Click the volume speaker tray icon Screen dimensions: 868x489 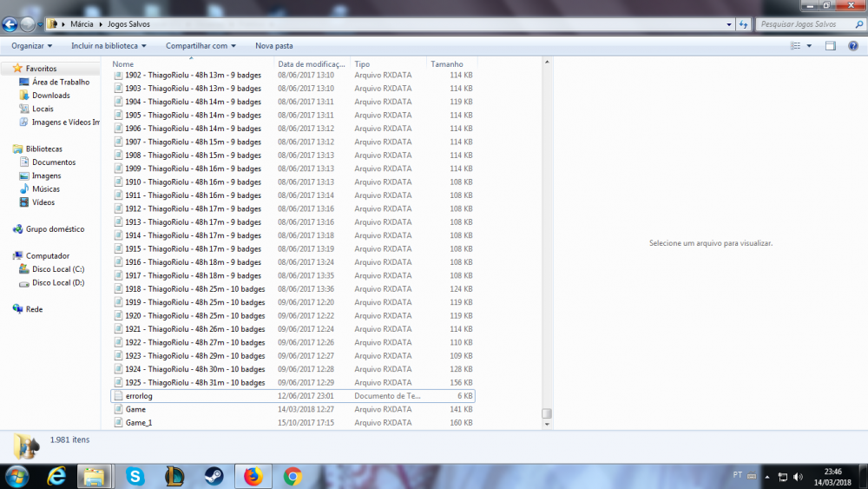click(797, 477)
